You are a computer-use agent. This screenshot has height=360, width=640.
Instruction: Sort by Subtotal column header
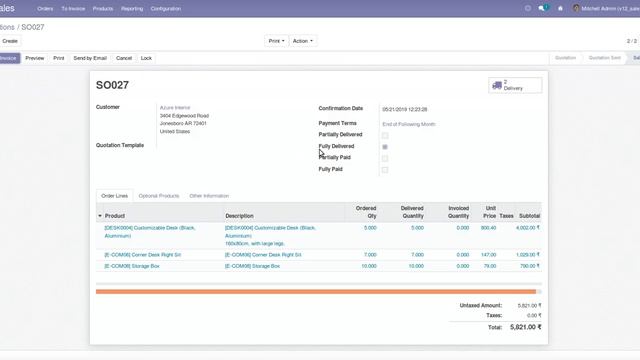coord(529,216)
